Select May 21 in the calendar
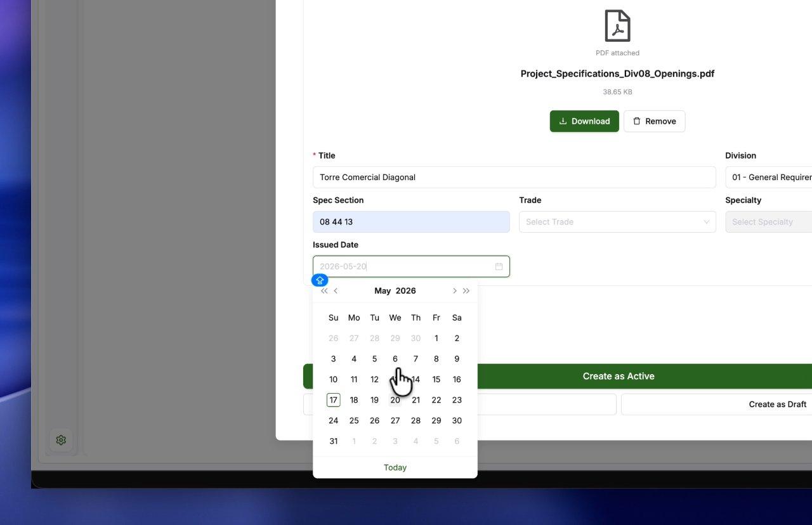The image size is (812, 525). tap(416, 400)
